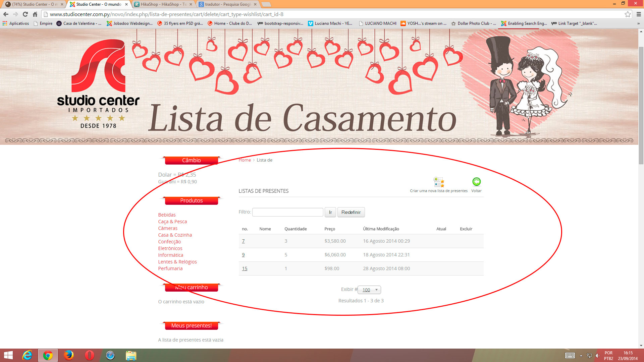Image resolution: width=644 pixels, height=362 pixels.
Task: Go to the browser Home page
Action: [35, 14]
